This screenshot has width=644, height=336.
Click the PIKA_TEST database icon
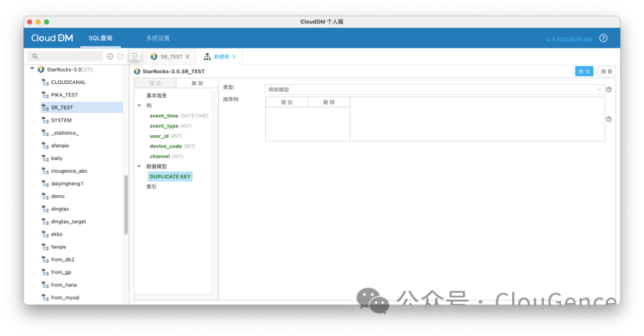click(45, 95)
